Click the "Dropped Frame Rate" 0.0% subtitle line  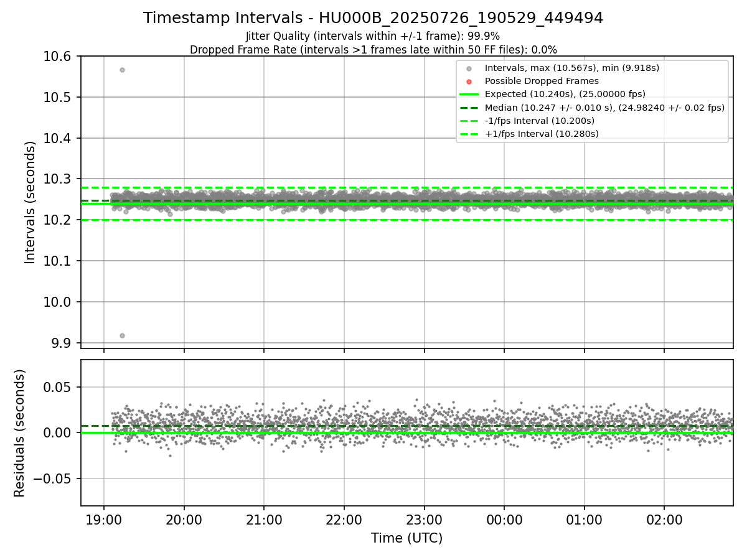(x=373, y=50)
